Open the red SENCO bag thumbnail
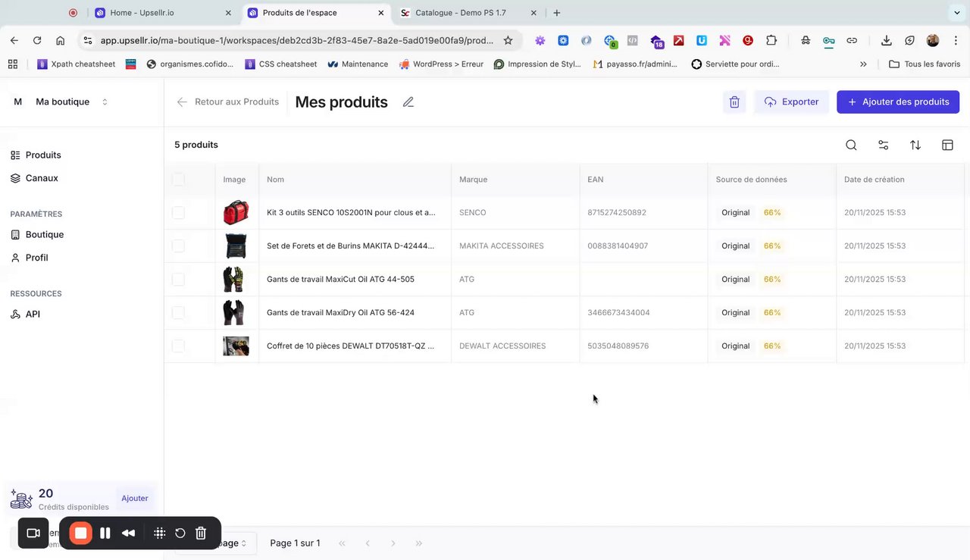This screenshot has width=970, height=560. coord(236,213)
